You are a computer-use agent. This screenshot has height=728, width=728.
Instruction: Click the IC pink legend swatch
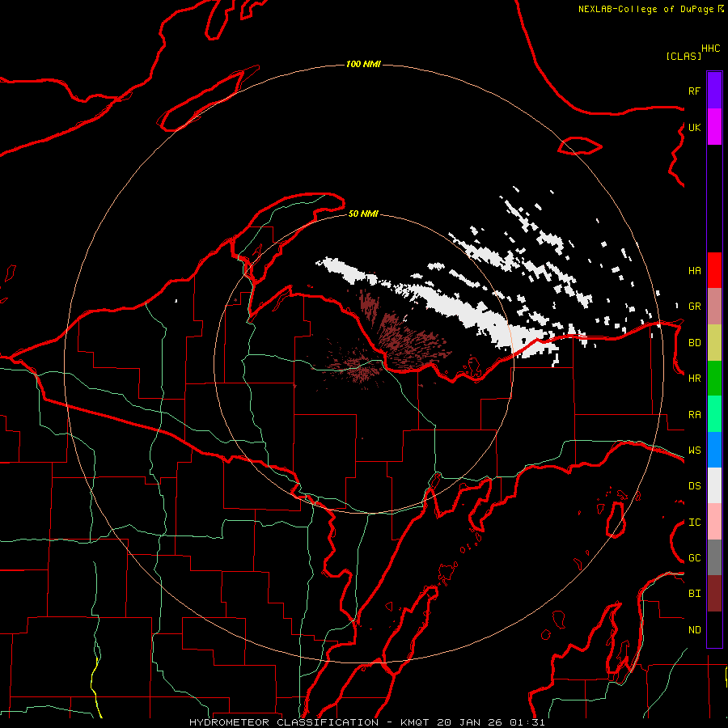pos(714,522)
